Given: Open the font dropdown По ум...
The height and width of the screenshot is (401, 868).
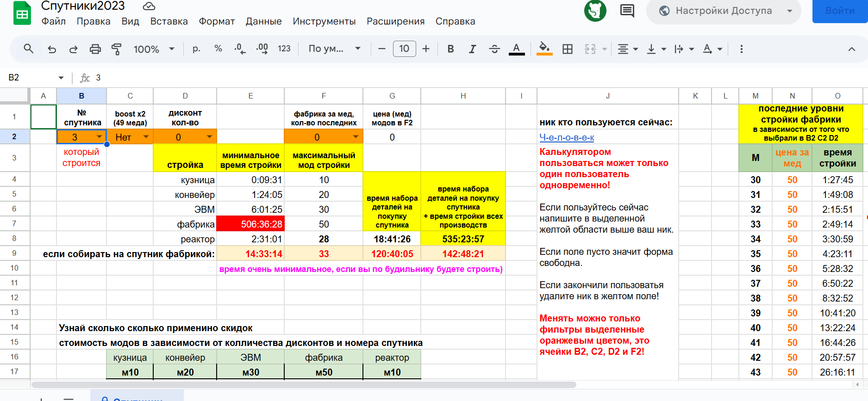Looking at the screenshot, I should pos(334,49).
